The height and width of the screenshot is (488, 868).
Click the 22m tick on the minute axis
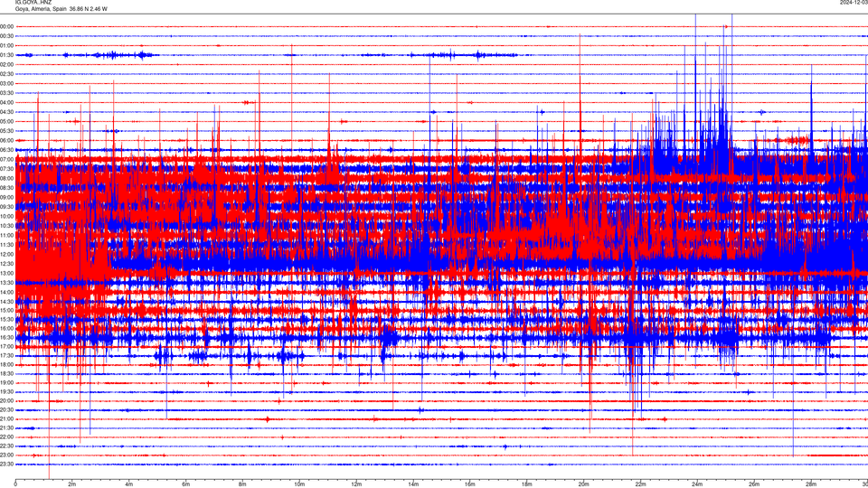click(x=640, y=484)
